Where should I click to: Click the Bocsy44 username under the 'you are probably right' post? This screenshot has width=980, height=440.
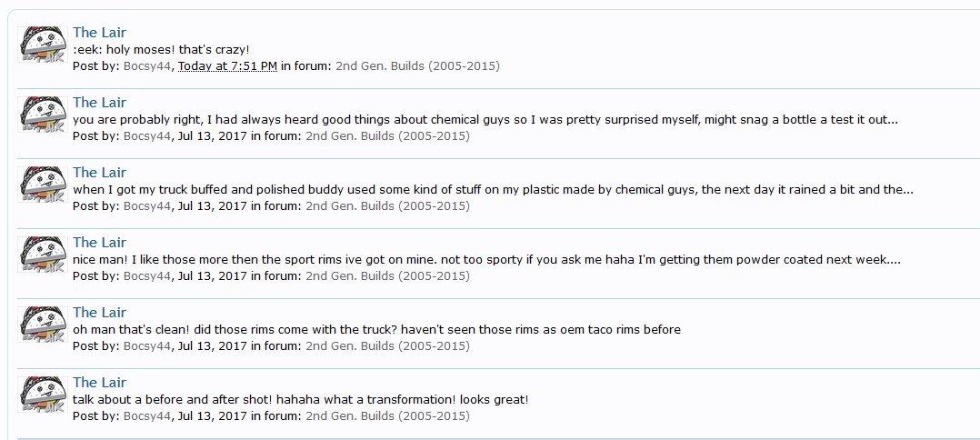(x=147, y=136)
